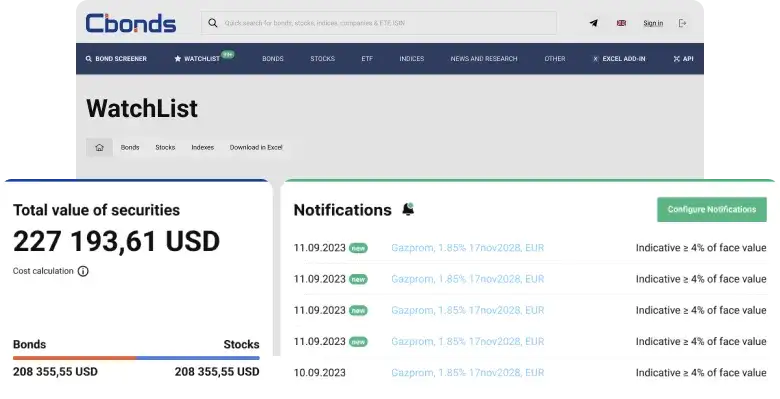Select the home icon tab

pyautogui.click(x=99, y=147)
